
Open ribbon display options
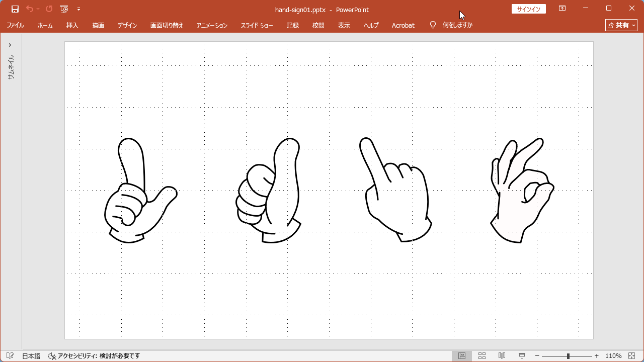[x=562, y=9]
